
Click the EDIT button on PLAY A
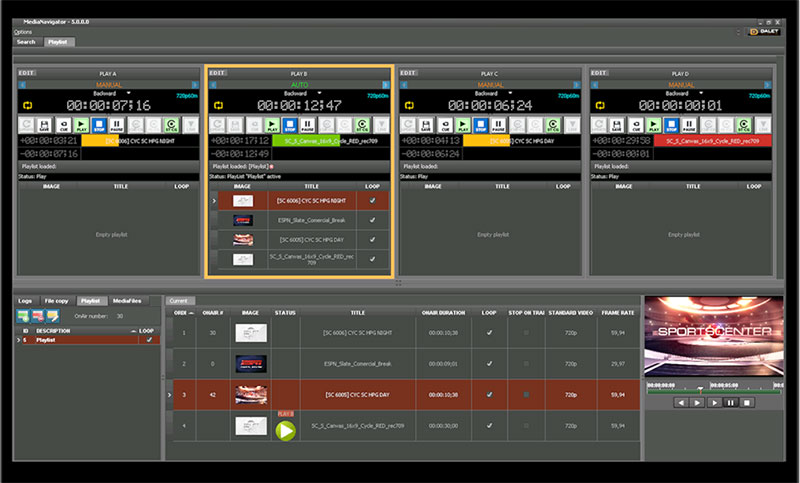(27, 73)
